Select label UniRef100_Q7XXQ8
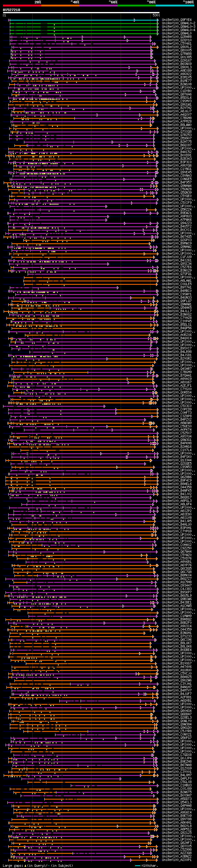Image resolution: width=197 pixels, height=868 pixels. (177, 132)
